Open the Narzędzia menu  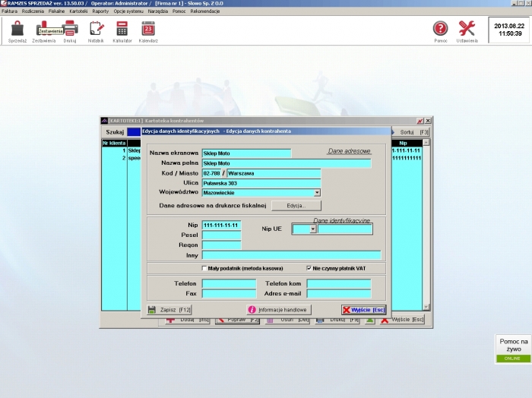[x=158, y=11]
